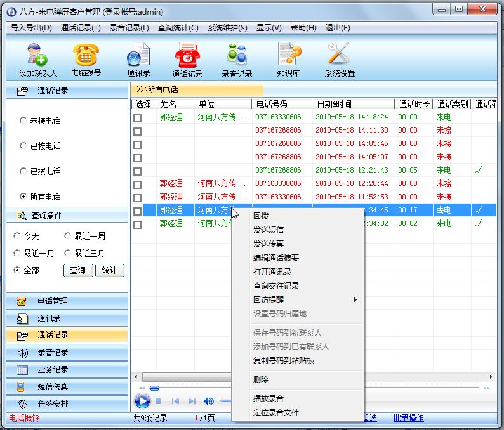This screenshot has width=504, height=430.
Task: Select the 最近一周 (Last Week) radio option
Action: [68, 236]
